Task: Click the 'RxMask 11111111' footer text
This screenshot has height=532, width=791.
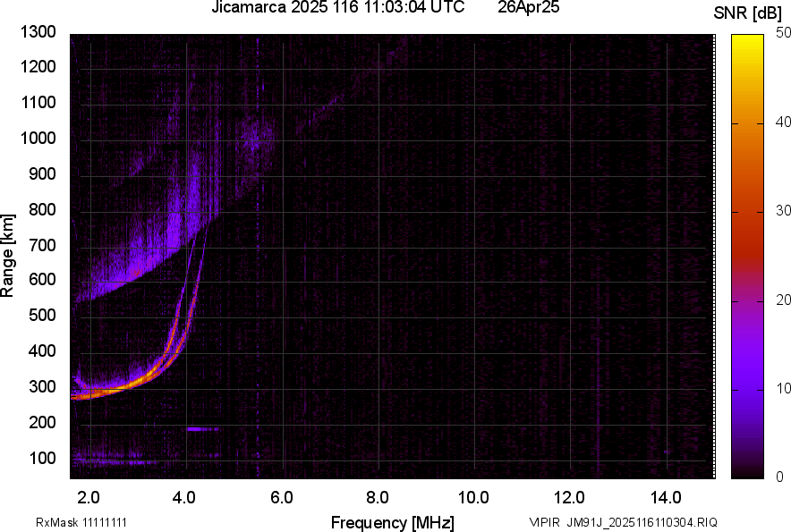Action: [x=81, y=522]
